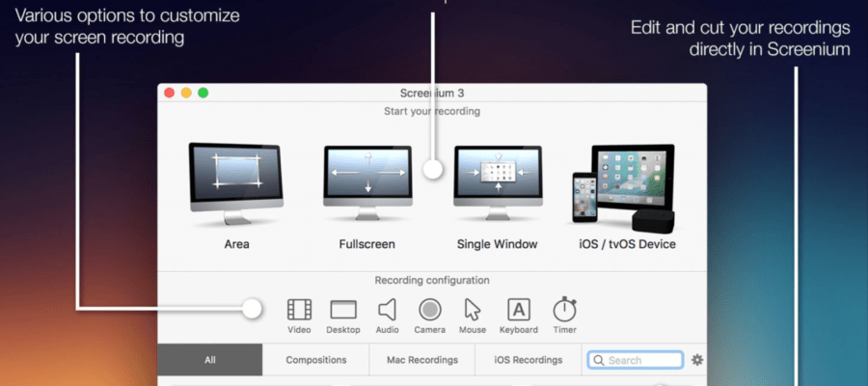Zoom the window with green button
Image resolution: width=868 pixels, height=386 pixels.
point(203,93)
